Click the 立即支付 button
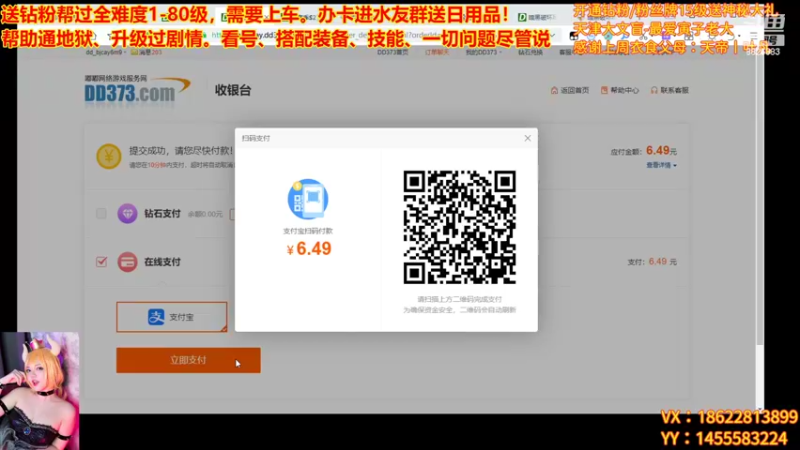Screen dimensions: 800x450 click(x=188, y=360)
